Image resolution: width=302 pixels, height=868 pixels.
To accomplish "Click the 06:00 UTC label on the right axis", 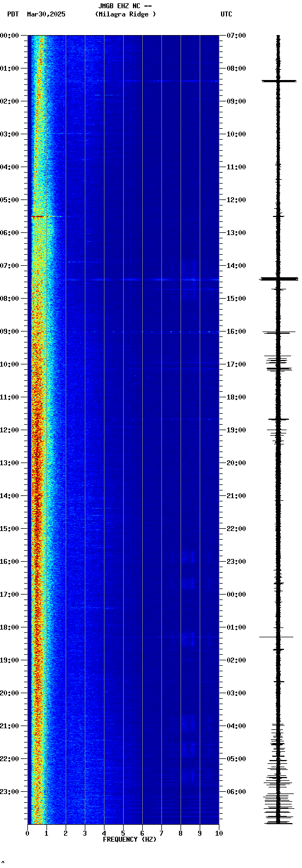I will point(236,792).
